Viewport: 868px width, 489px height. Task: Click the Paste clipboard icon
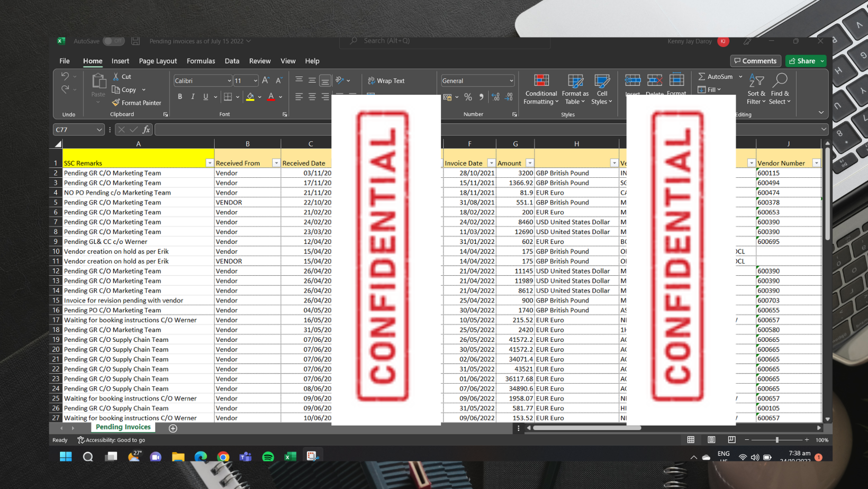pyautogui.click(x=98, y=81)
